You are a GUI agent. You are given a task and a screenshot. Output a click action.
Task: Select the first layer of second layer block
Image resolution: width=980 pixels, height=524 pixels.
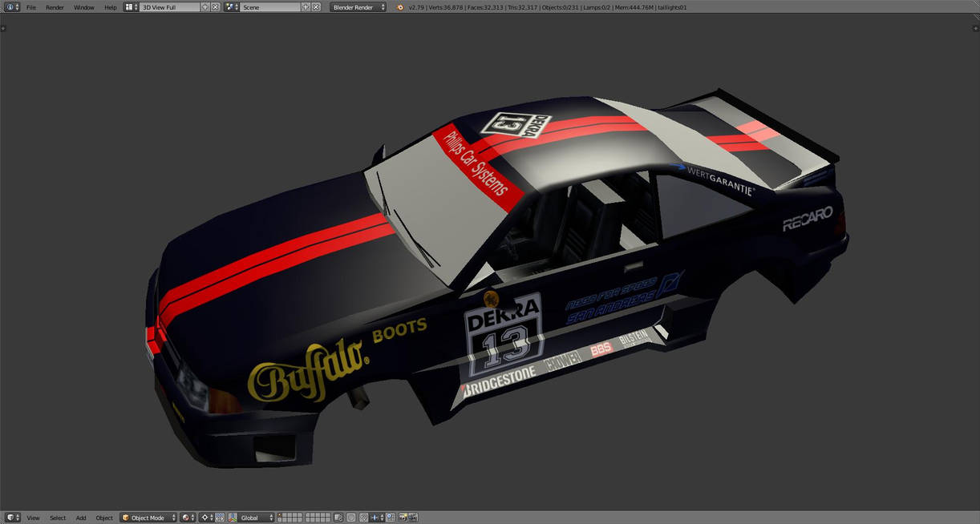tap(308, 515)
